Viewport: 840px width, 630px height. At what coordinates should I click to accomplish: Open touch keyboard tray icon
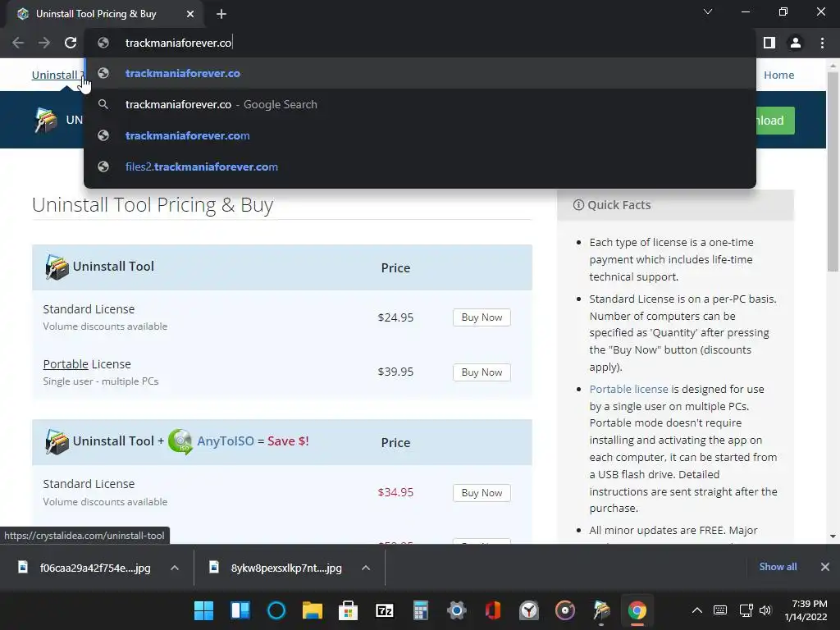coord(720,610)
